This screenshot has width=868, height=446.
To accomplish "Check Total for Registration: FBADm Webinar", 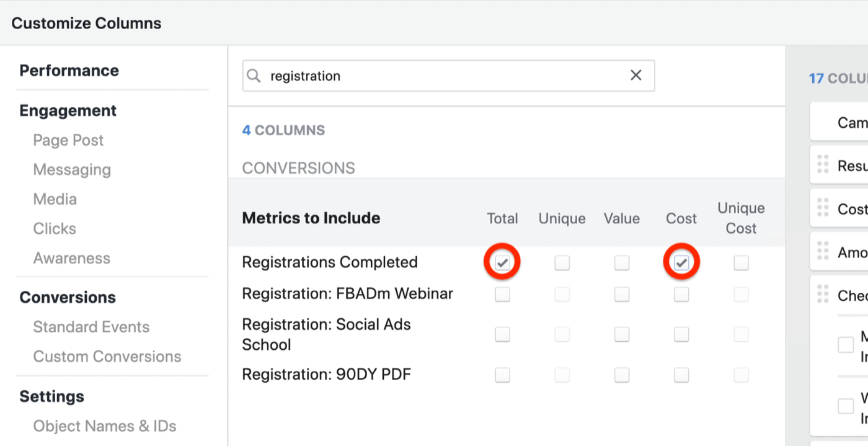I will [x=502, y=294].
